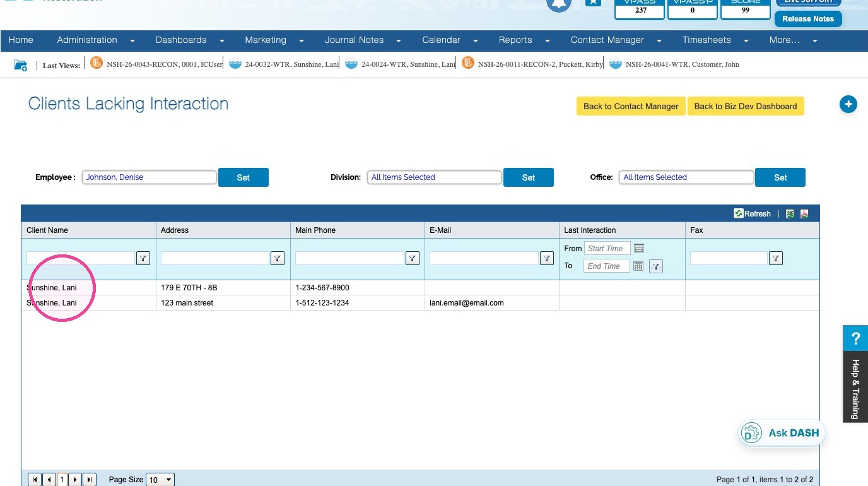Go to the first page of results
868x486 pixels.
(35, 480)
